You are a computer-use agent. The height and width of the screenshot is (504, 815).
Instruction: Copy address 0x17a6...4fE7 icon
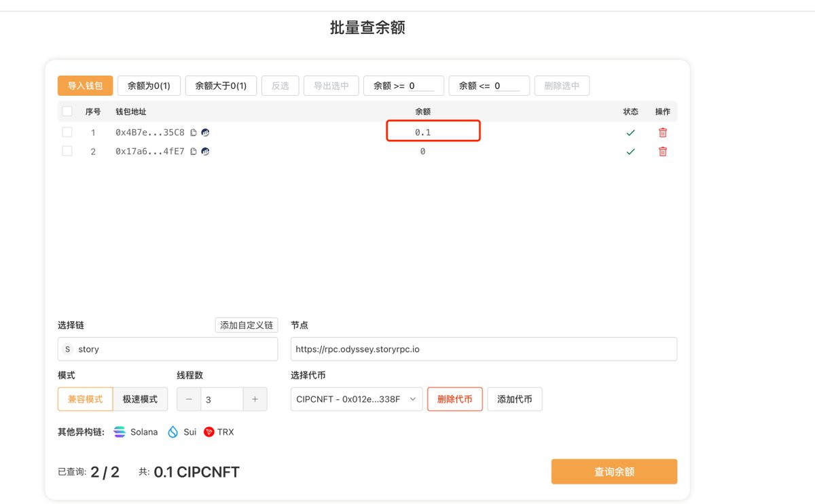point(194,151)
